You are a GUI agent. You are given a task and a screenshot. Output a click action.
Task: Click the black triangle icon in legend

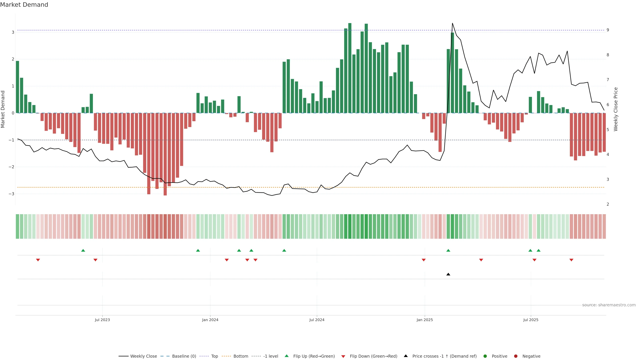406,356
